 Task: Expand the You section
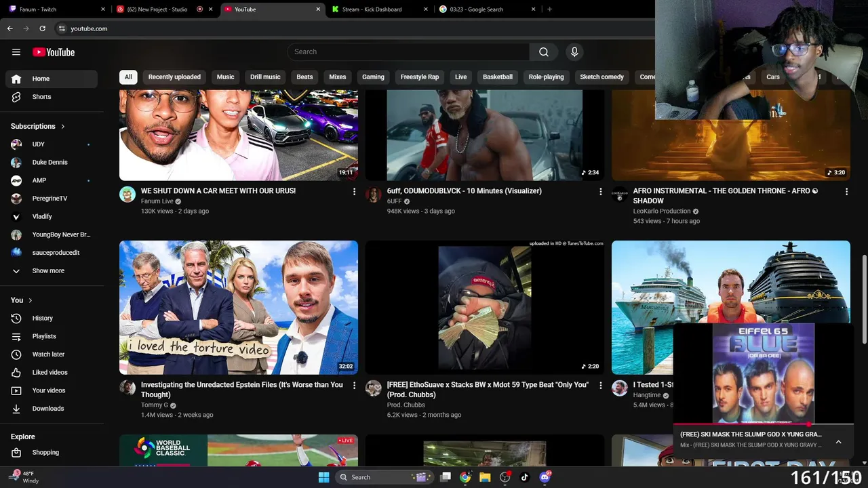22,300
